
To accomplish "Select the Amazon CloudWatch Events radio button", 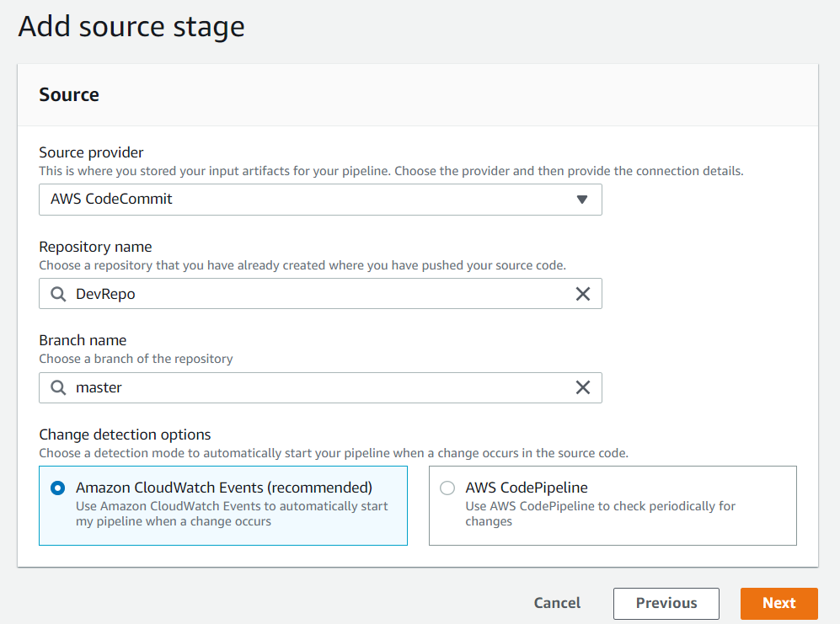I will click(x=58, y=488).
